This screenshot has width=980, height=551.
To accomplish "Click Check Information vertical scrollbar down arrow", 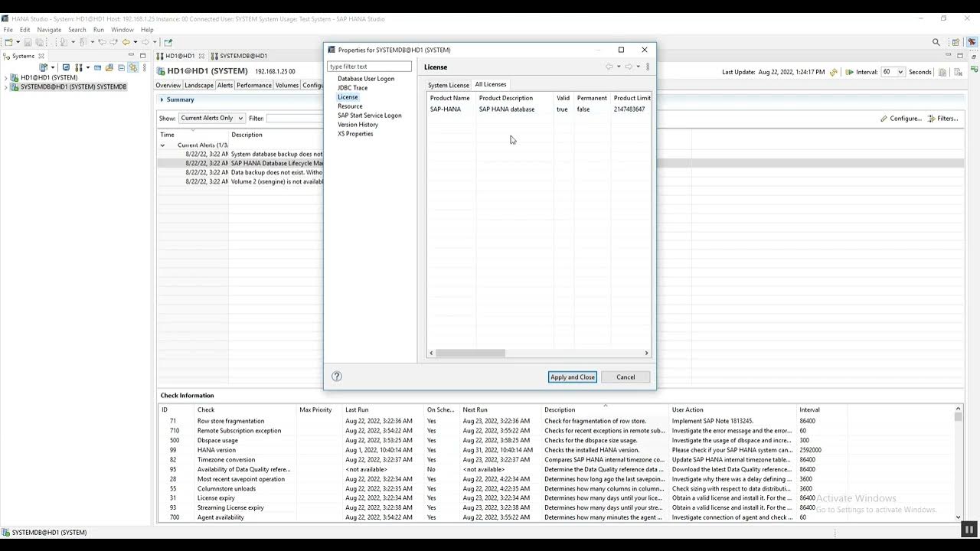I will pyautogui.click(x=958, y=517).
